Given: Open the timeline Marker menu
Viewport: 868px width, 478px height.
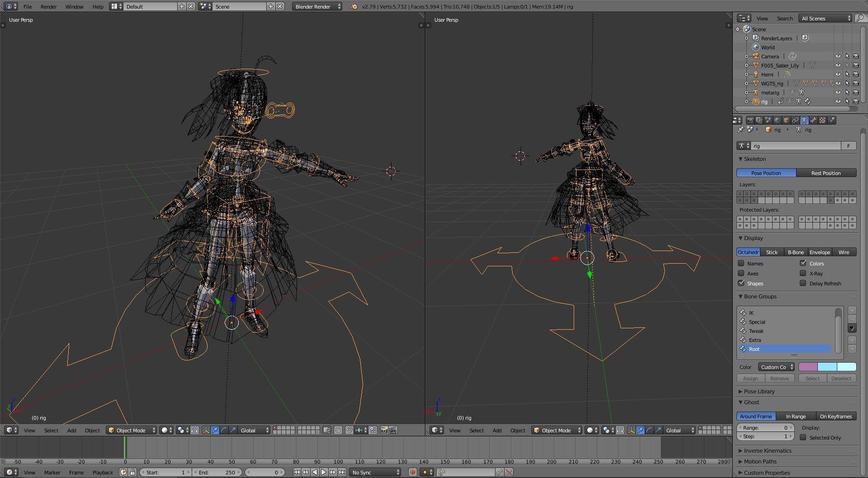Looking at the screenshot, I should click(x=52, y=472).
